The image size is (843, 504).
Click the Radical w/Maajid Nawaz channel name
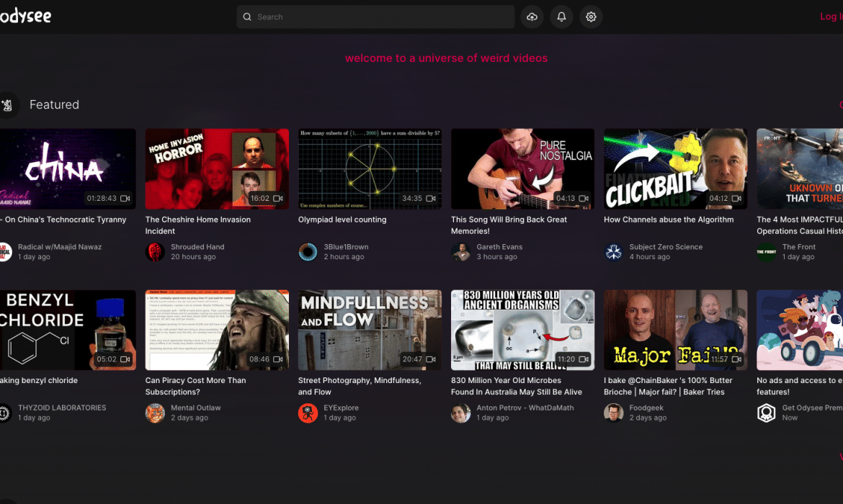(60, 247)
